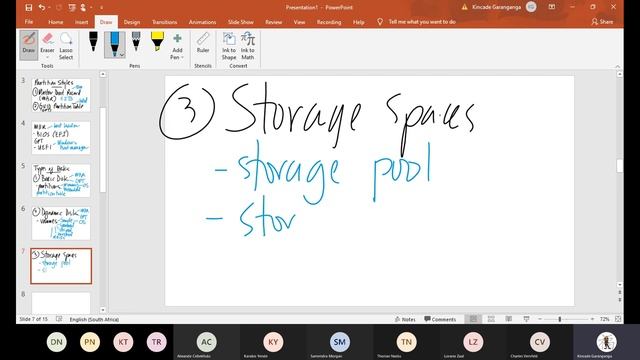Customize the Quick Access Toolbar dropdown
Screen dimensions: 640x360
(x=101, y=7)
